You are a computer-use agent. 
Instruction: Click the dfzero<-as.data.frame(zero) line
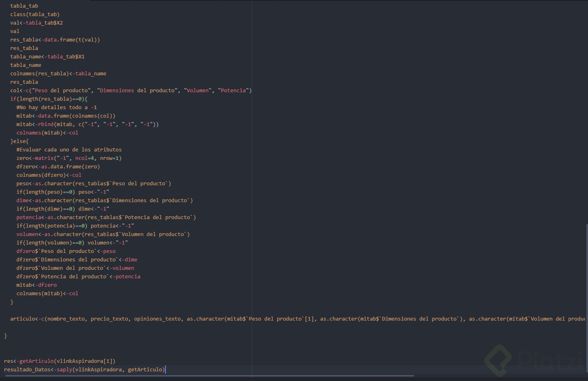(58, 167)
